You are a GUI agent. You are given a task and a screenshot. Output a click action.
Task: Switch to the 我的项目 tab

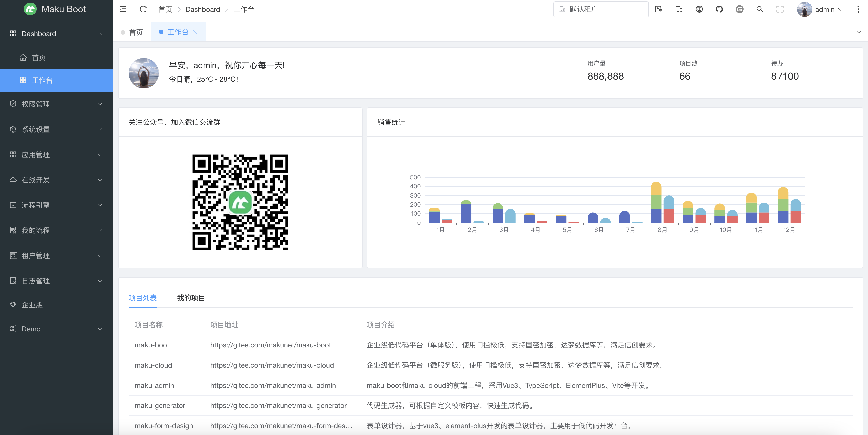coord(191,298)
